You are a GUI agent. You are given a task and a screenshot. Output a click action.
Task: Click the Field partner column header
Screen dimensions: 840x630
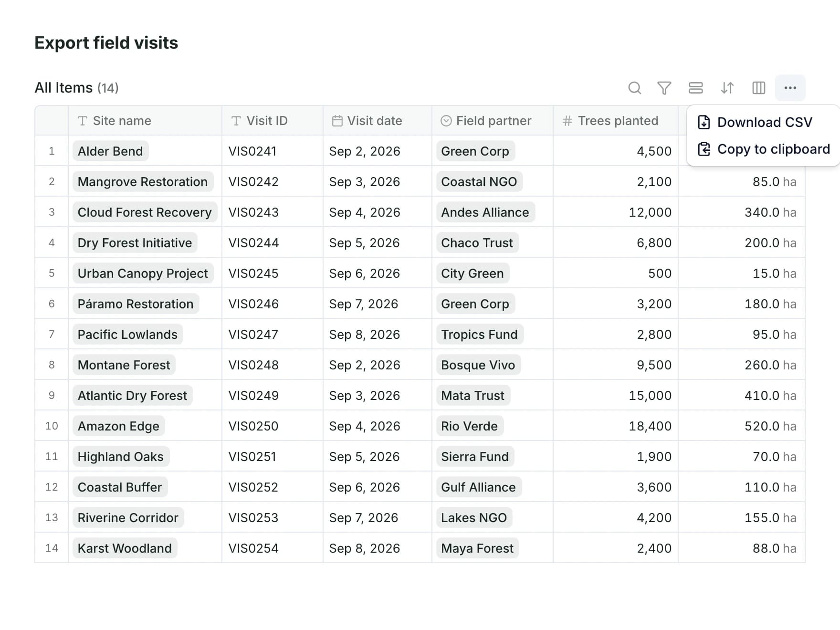[x=493, y=121]
